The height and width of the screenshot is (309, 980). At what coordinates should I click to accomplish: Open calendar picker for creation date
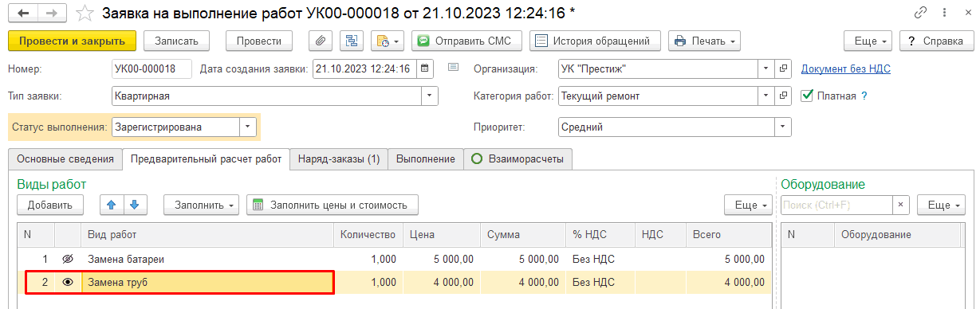tap(425, 68)
